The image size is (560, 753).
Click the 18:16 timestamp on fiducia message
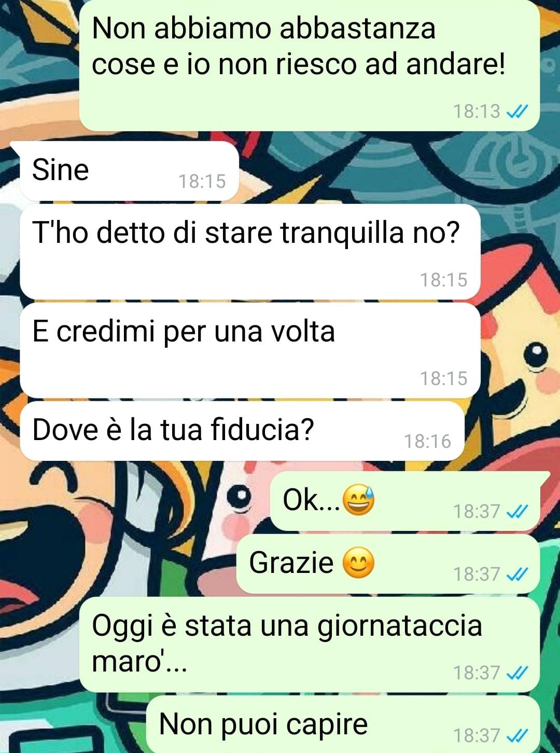pyautogui.click(x=428, y=442)
